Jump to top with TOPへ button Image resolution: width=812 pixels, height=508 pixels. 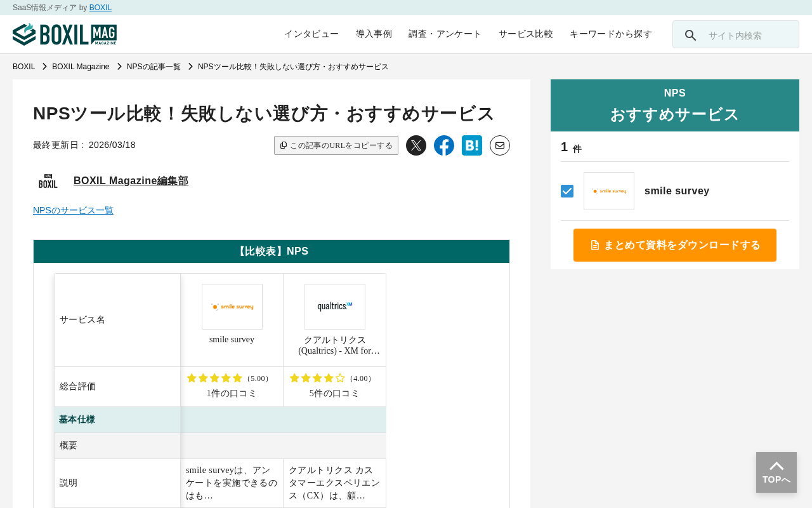click(x=776, y=472)
